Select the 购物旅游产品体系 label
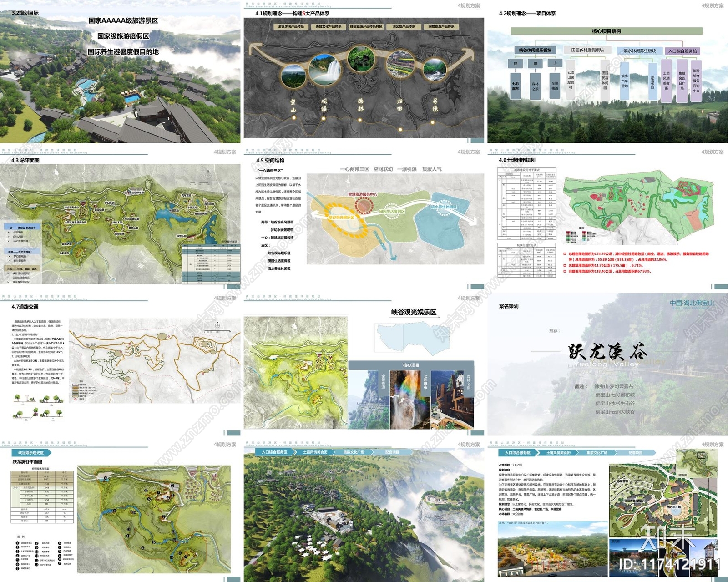 pos(441,26)
